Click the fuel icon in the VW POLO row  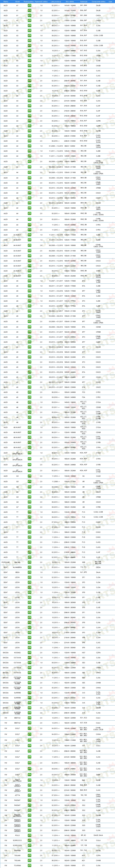point(30,835)
